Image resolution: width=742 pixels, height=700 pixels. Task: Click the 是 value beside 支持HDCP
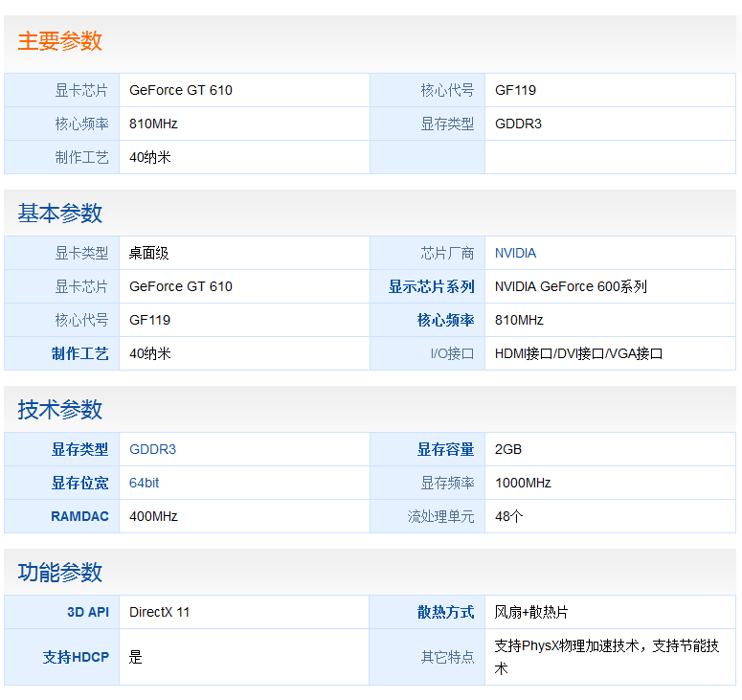[135, 658]
